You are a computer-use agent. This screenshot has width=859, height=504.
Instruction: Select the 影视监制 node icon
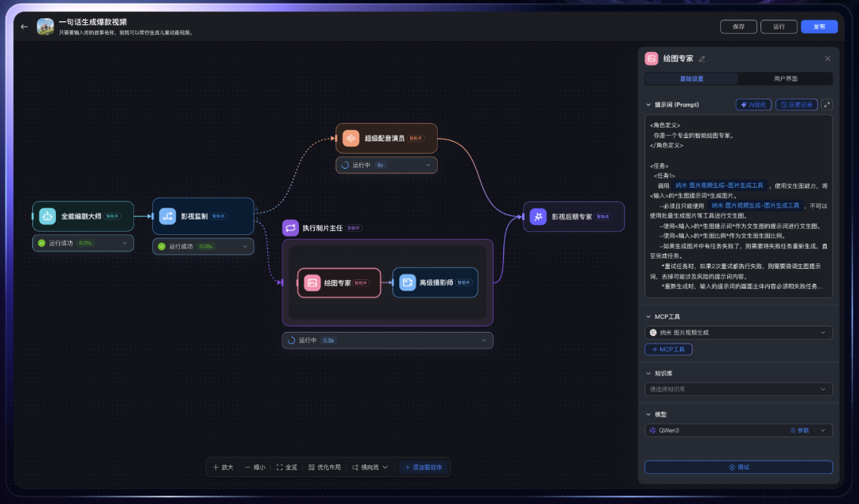point(167,215)
